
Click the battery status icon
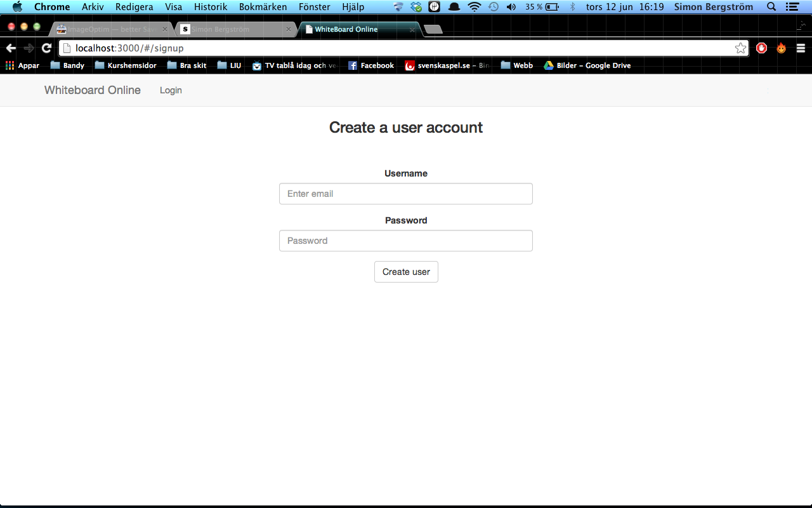coord(552,7)
